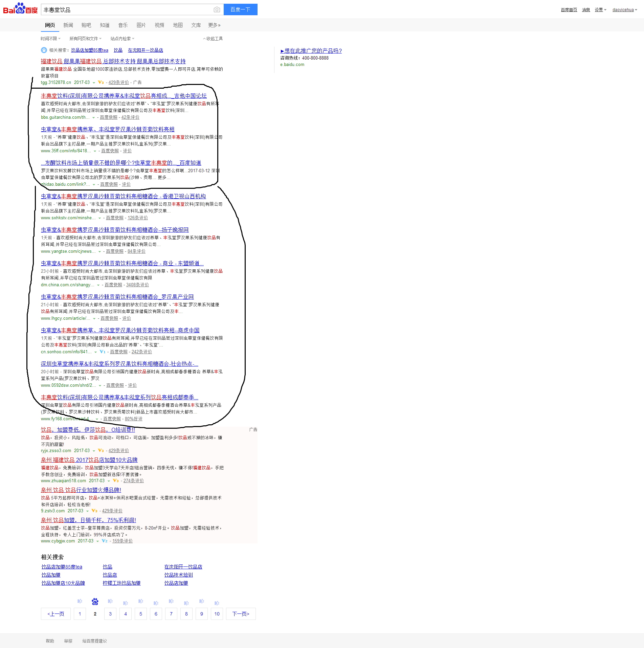Switch to the 图片 tab

[x=141, y=25]
